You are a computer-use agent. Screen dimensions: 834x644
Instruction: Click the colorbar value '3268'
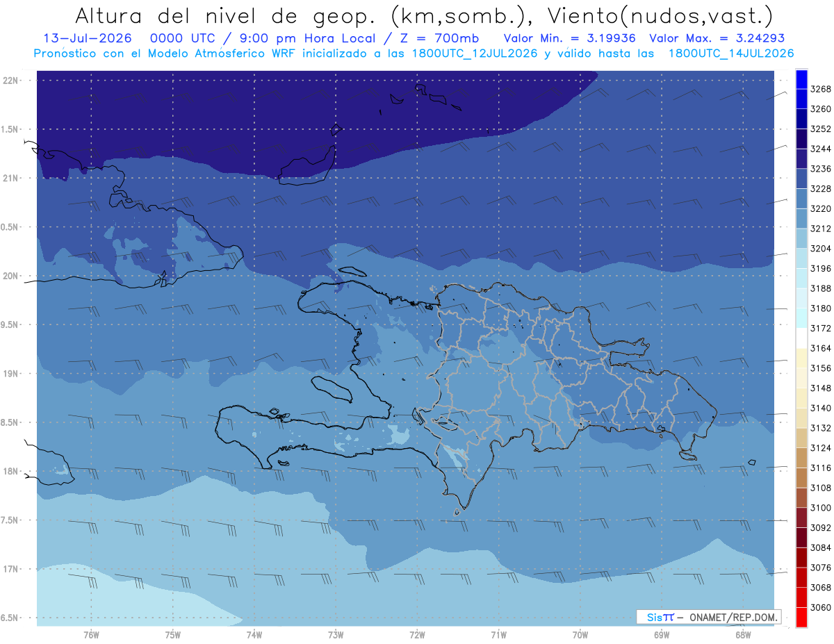[821, 89]
